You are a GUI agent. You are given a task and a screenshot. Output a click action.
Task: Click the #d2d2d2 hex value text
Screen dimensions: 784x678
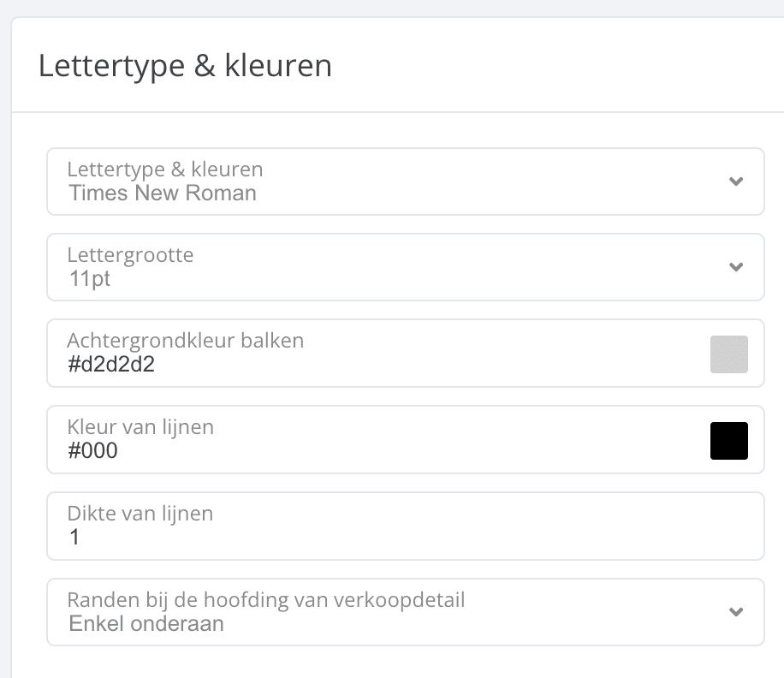112,365
